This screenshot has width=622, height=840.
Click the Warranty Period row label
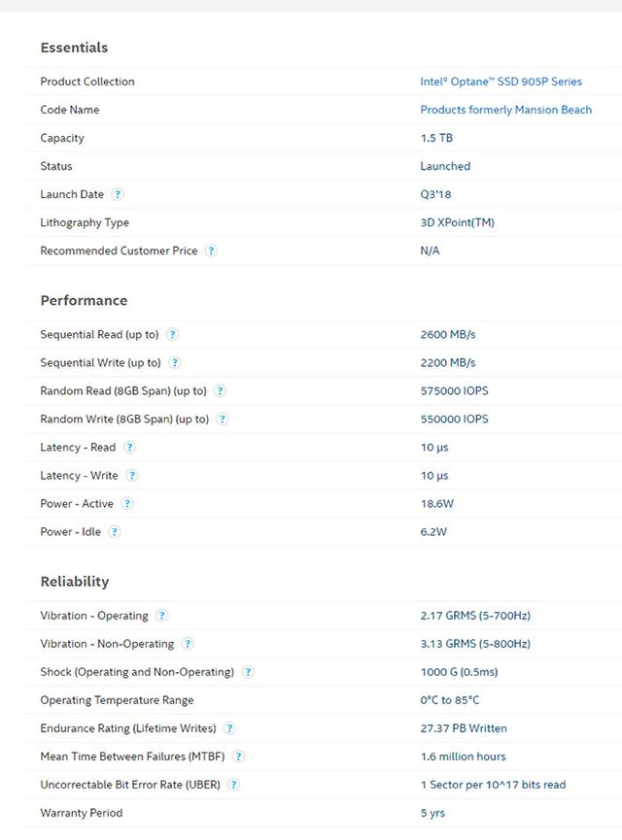pos(82,813)
